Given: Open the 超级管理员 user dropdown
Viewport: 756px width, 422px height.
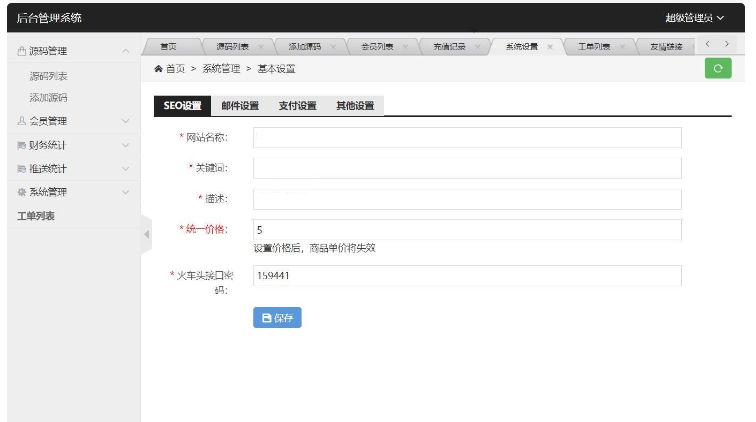Looking at the screenshot, I should coord(694,18).
